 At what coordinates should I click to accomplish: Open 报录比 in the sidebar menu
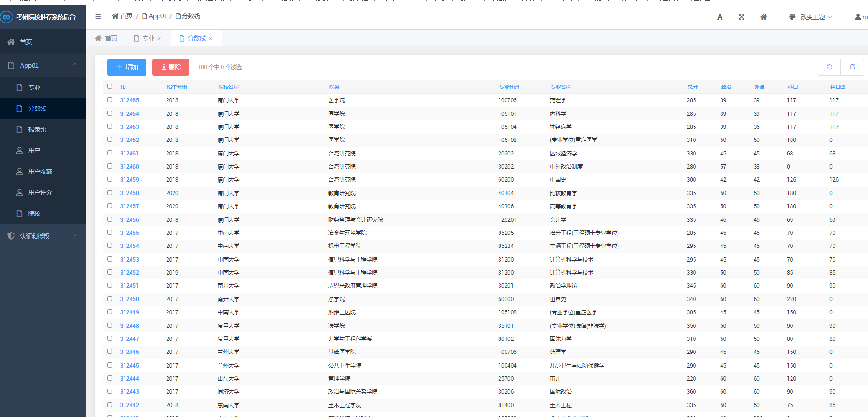43,129
